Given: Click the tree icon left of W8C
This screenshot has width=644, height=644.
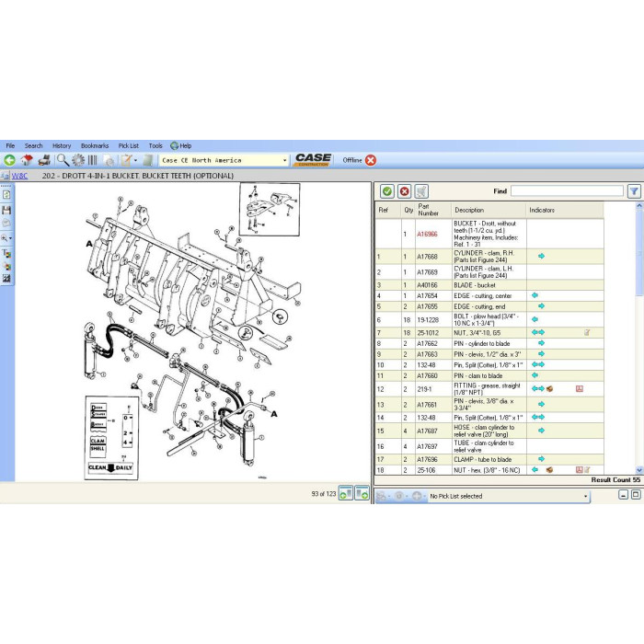Looking at the screenshot, I should point(5,176).
